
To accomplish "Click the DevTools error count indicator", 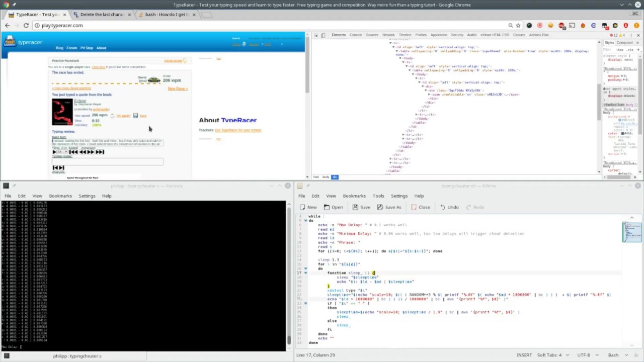I will click(x=614, y=35).
